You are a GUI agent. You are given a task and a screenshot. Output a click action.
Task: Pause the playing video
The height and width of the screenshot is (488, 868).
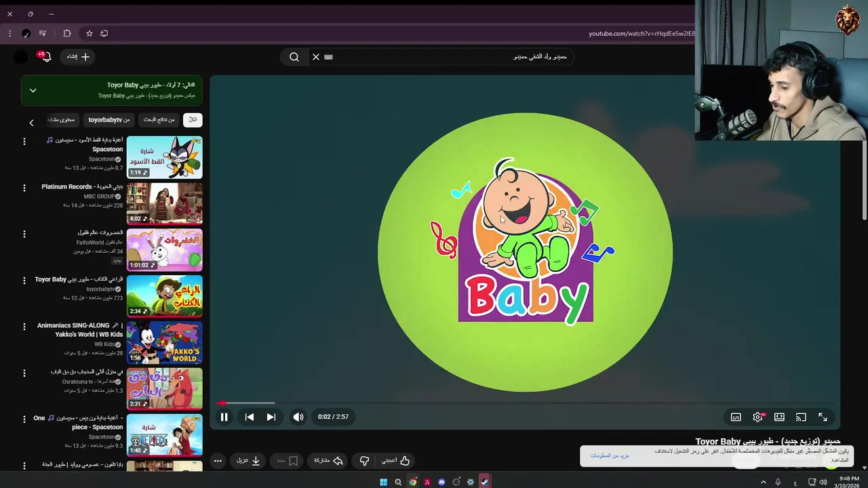point(224,417)
